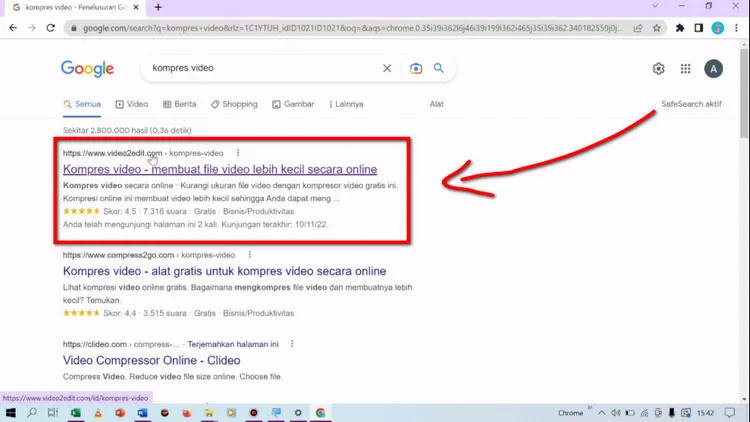Open compress2go Kompres video result link
The height and width of the screenshot is (422, 750).
224,271
